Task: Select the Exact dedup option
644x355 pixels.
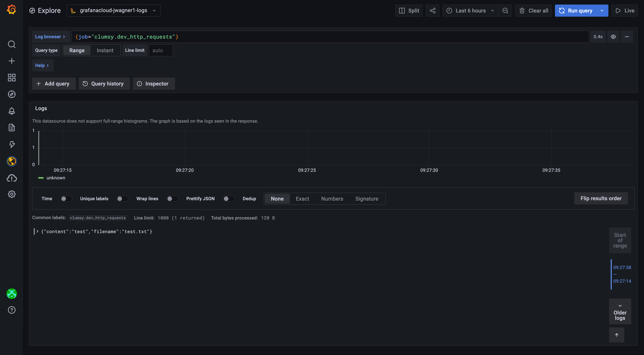Action: point(302,199)
